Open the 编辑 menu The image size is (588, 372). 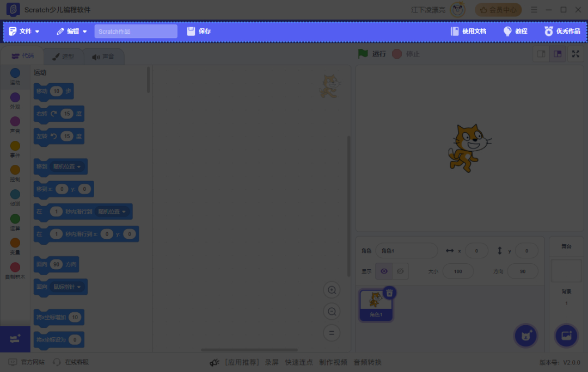pos(72,32)
